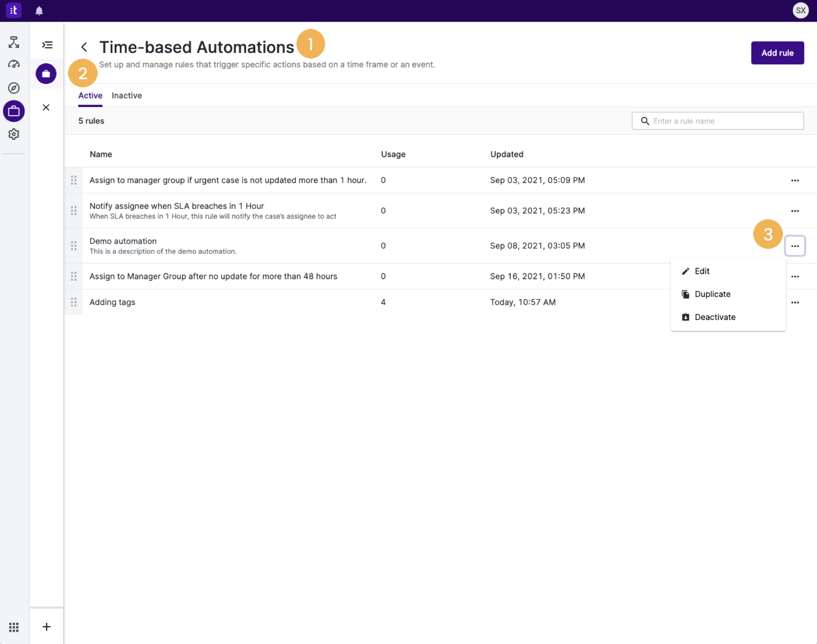Screen dimensions: 817x644
Task: Open the compass explore icon in sidebar
Action: tap(14, 88)
